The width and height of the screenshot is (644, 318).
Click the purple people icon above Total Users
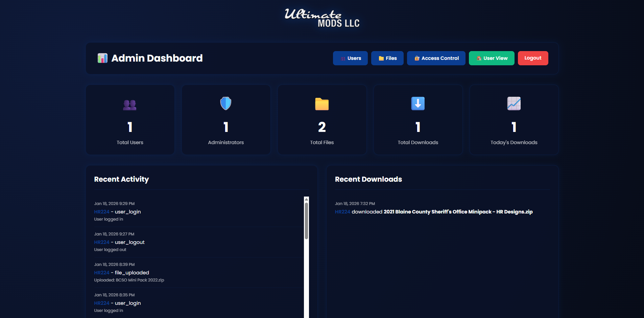[130, 105]
